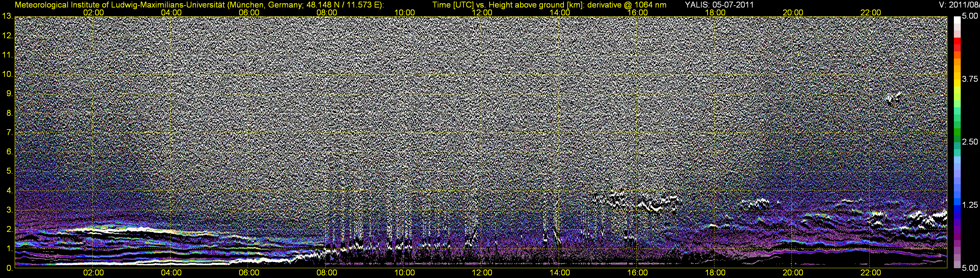Pick the 0 km height axis label
The image size is (980, 278).
[x=9, y=268]
